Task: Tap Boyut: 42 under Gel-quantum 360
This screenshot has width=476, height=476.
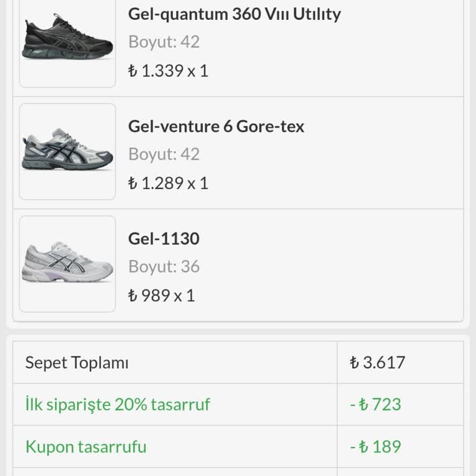Action: click(x=164, y=42)
